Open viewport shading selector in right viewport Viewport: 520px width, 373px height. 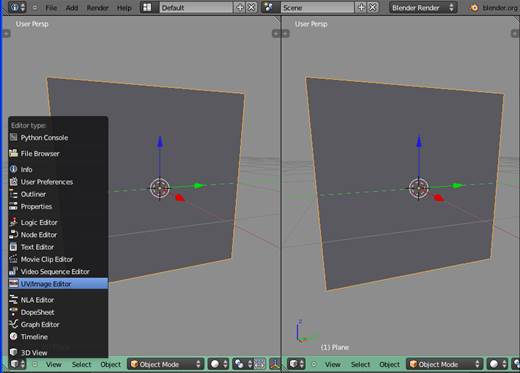(x=497, y=364)
